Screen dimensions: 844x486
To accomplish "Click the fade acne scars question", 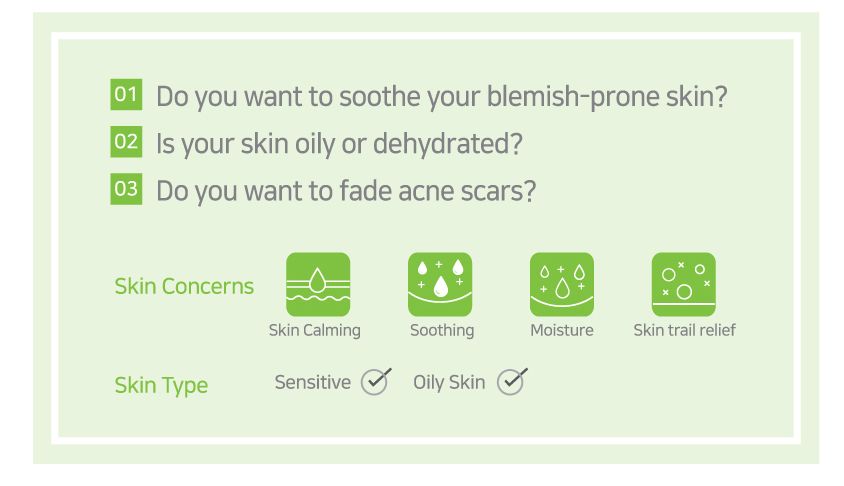I will point(346,189).
